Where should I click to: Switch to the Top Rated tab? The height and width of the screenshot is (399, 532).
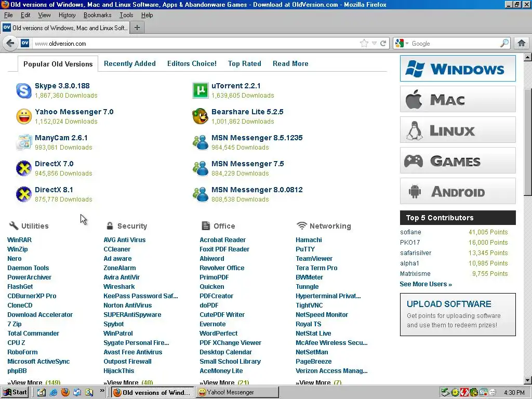[244, 63]
